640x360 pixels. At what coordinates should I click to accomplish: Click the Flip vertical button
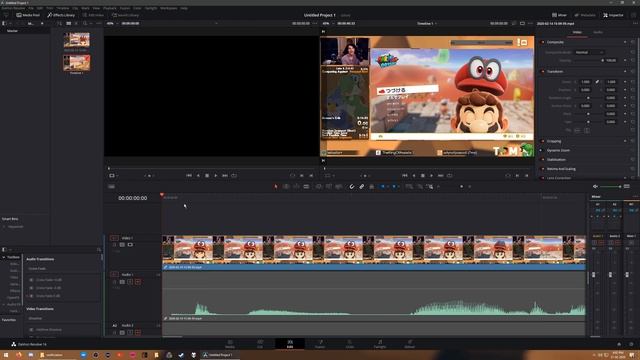(x=587, y=130)
